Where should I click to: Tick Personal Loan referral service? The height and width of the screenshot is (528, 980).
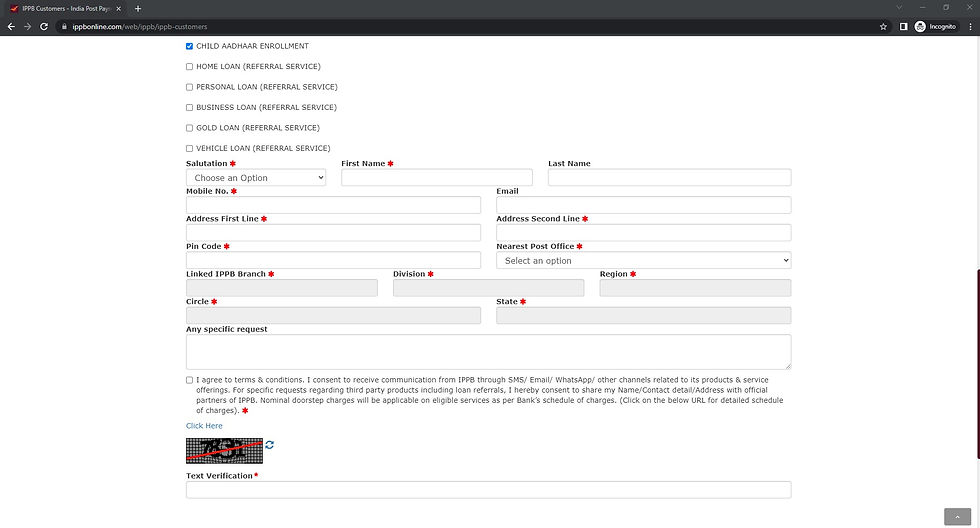[x=189, y=87]
